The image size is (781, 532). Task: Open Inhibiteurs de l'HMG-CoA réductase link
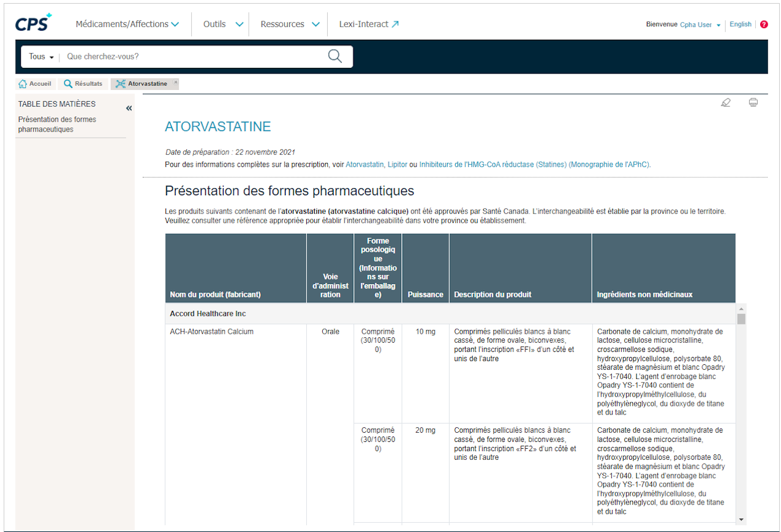point(534,165)
